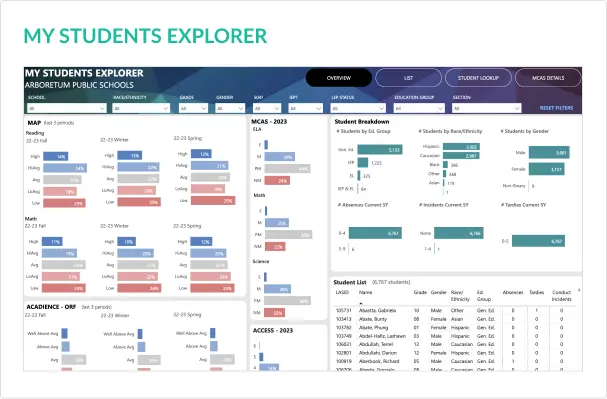Open the Grade filter dropdown
Viewport: 607px width, 399px height.
[x=193, y=108]
